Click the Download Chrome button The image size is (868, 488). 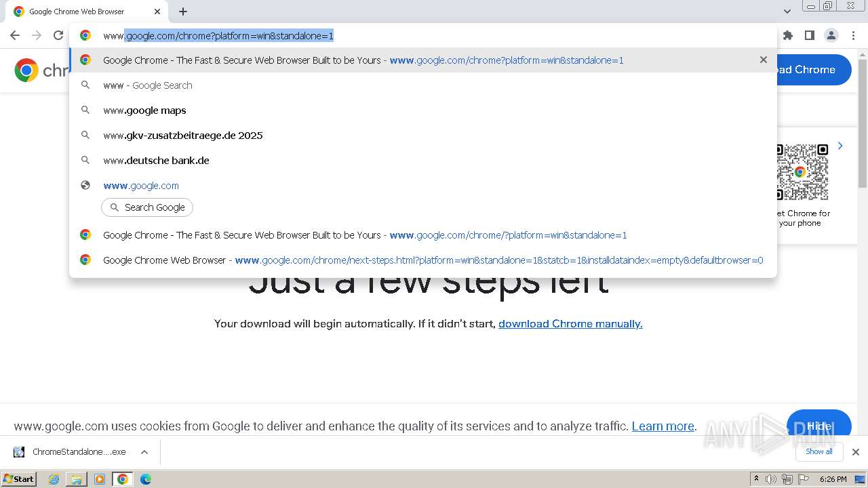tap(814, 70)
